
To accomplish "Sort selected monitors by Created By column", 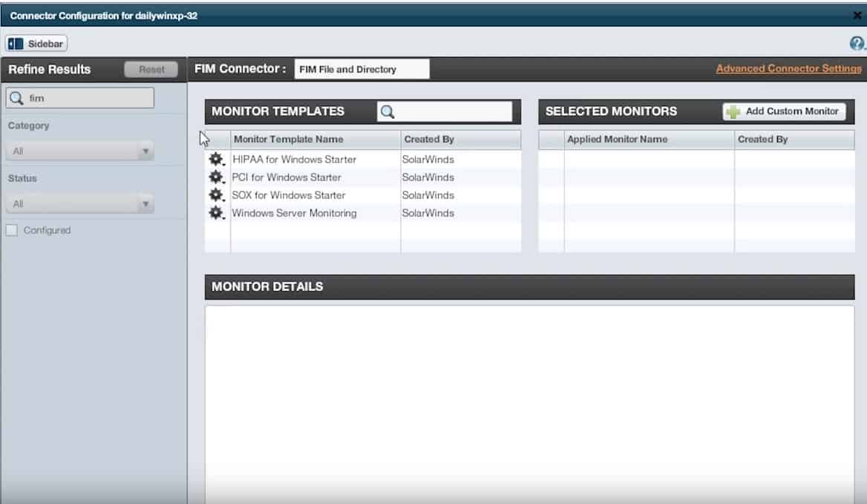I will 794,140.
